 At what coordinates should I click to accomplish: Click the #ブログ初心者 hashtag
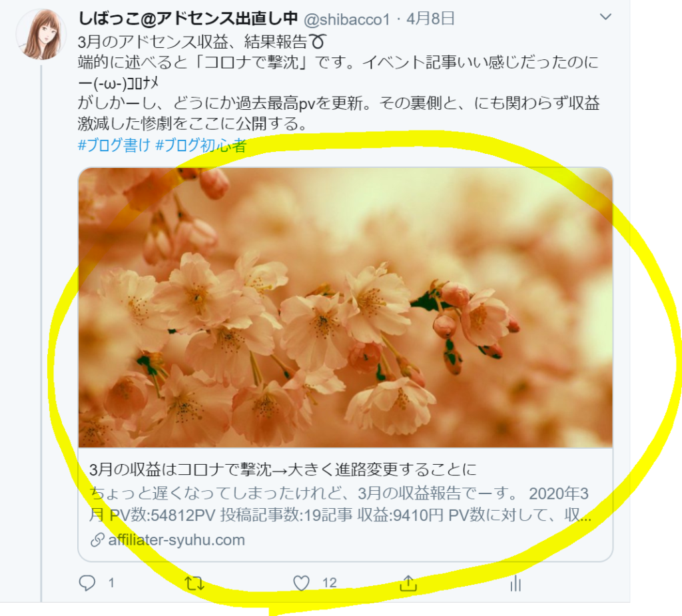point(201,145)
